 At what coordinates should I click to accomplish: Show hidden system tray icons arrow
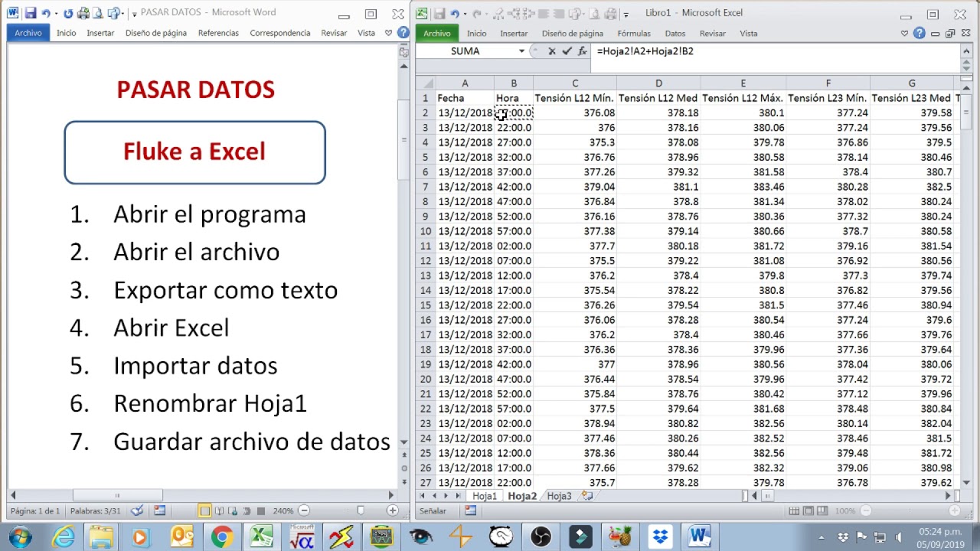click(822, 537)
